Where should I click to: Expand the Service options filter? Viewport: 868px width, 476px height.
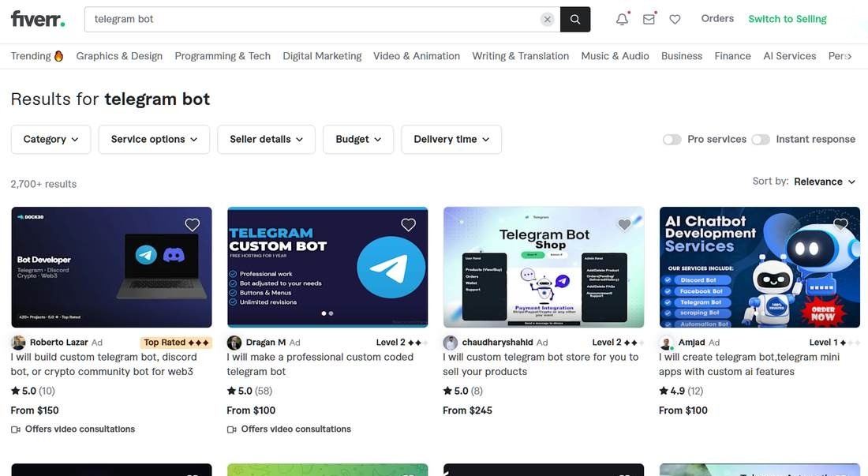pyautogui.click(x=154, y=140)
